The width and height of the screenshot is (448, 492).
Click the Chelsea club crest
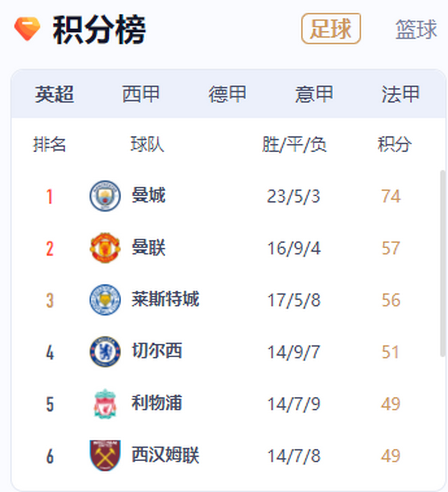click(105, 352)
